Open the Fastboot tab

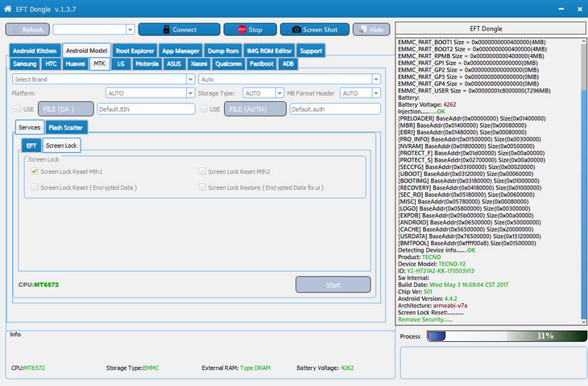pos(262,64)
